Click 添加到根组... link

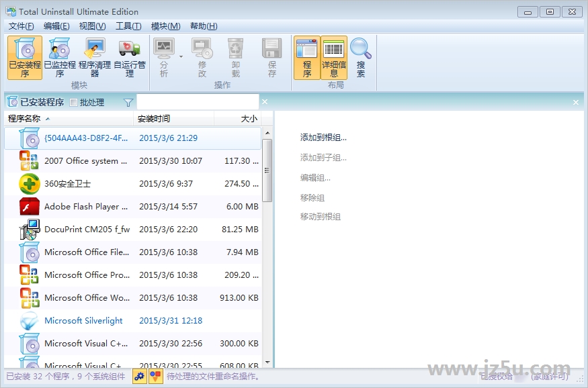323,138
